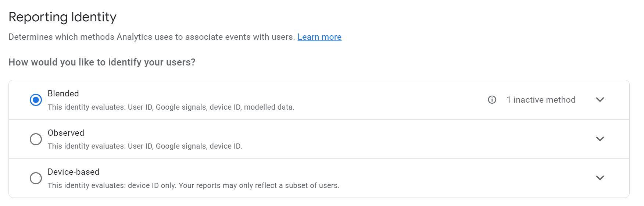Expand the Blended option chevron
Viewport: 644px width, 206px height.
600,100
